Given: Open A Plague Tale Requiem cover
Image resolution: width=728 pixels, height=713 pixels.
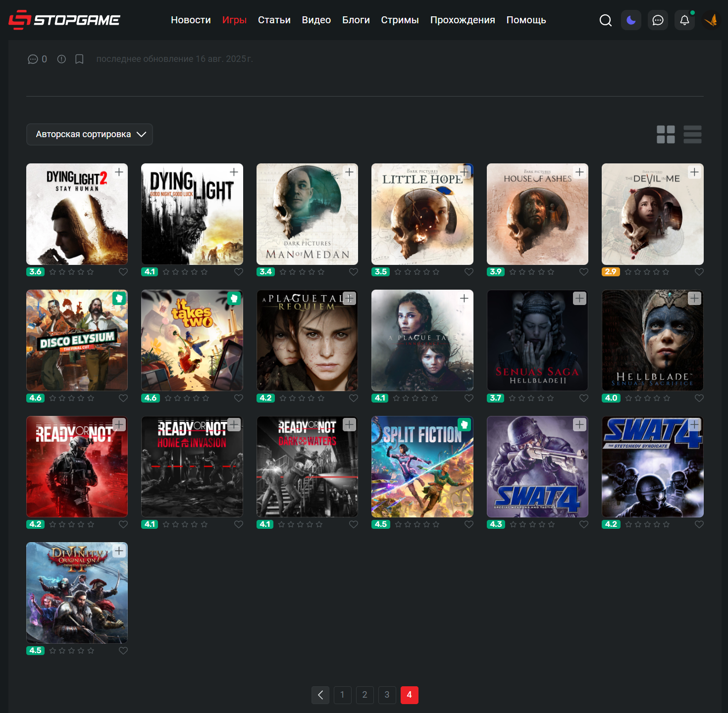Looking at the screenshot, I should tap(307, 340).
